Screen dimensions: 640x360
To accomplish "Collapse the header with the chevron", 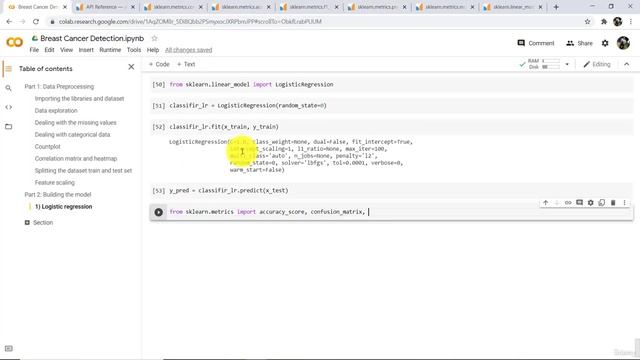I will [627, 64].
